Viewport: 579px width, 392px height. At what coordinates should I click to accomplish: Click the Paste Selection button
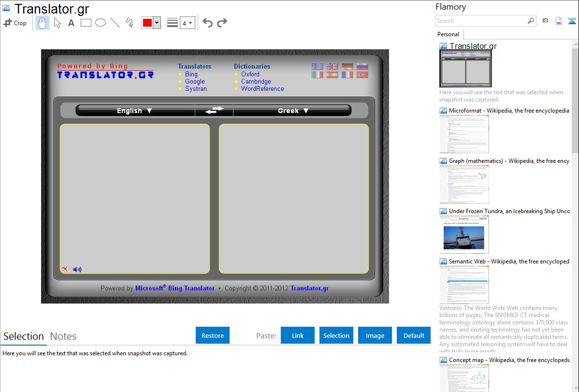[336, 335]
